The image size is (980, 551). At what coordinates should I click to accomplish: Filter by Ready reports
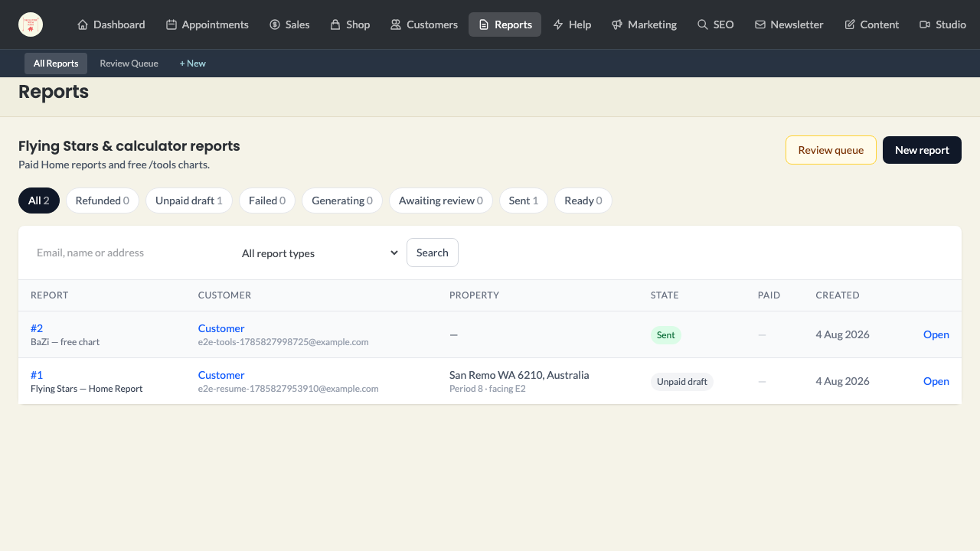(583, 201)
